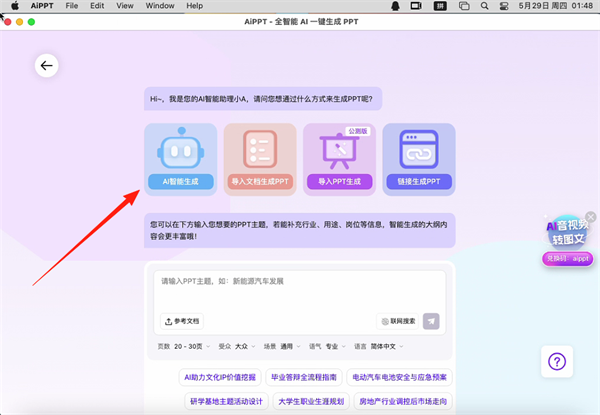This screenshot has width=600, height=415.
Task: Expand the 场景 通用 dropdown
Action: tap(282, 347)
